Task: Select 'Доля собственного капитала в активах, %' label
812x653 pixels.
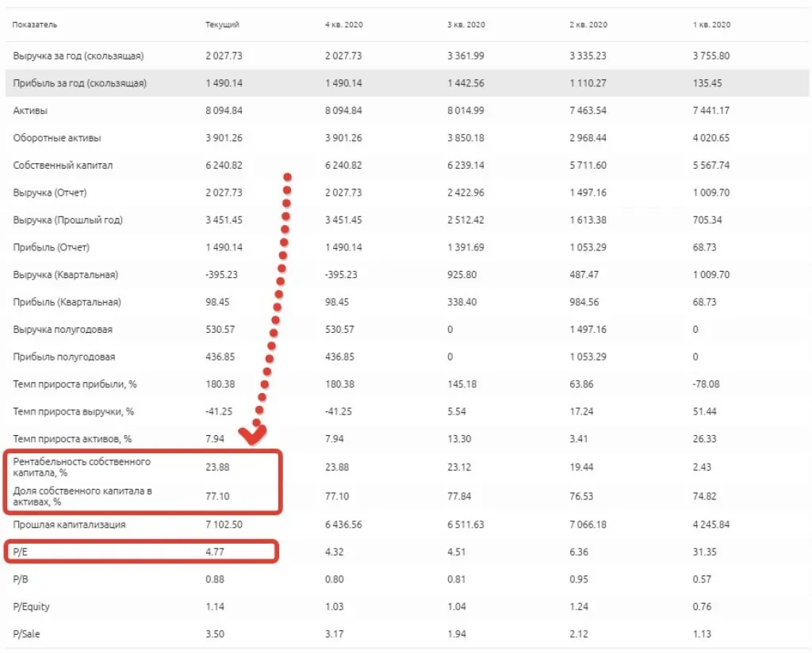Action: click(82, 497)
